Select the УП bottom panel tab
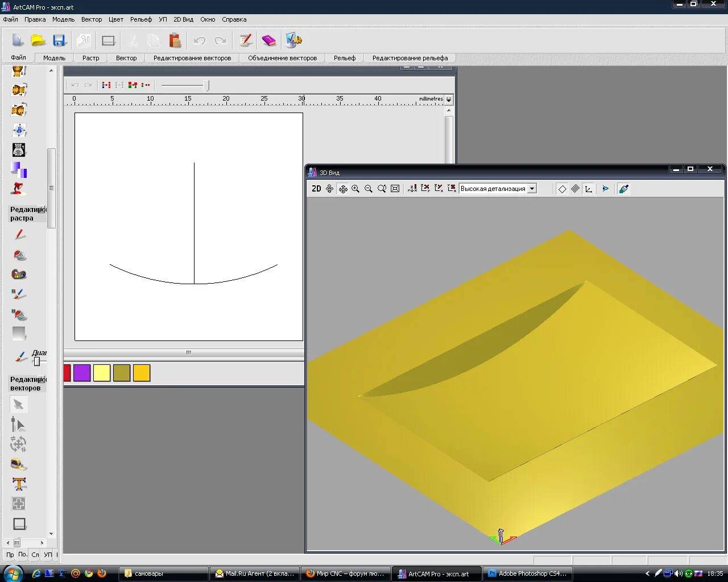728x582 pixels. (x=48, y=554)
